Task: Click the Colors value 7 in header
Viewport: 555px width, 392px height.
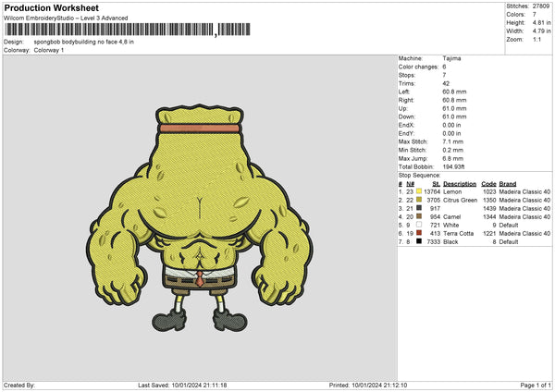Action: [535, 15]
